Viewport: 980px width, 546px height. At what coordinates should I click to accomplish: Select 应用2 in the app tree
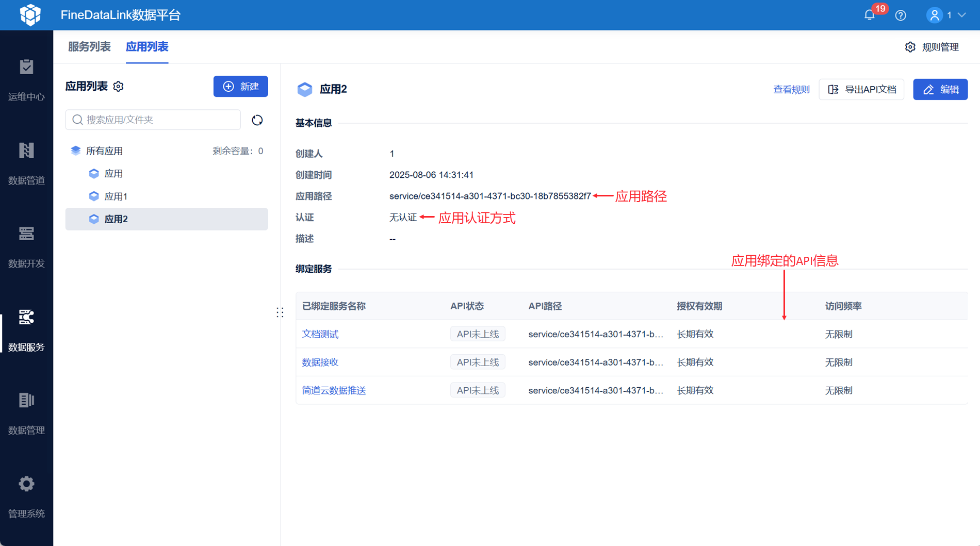tap(166, 219)
